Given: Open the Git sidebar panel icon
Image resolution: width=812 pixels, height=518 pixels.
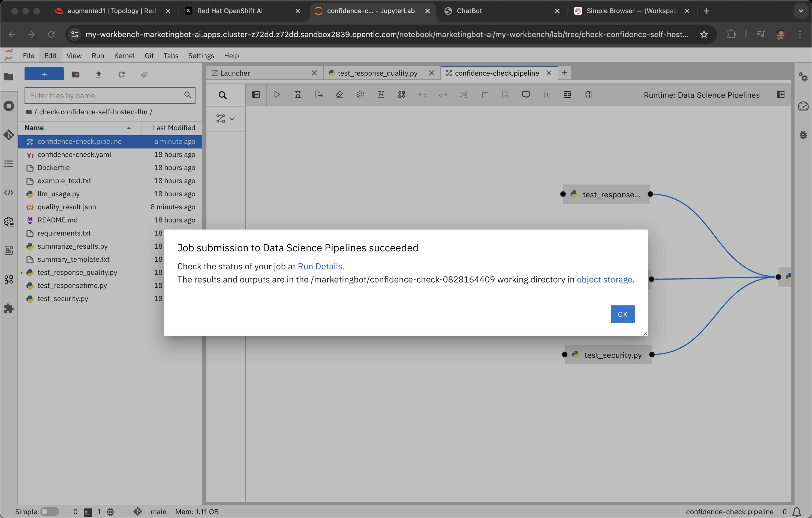Looking at the screenshot, I should click(9, 135).
